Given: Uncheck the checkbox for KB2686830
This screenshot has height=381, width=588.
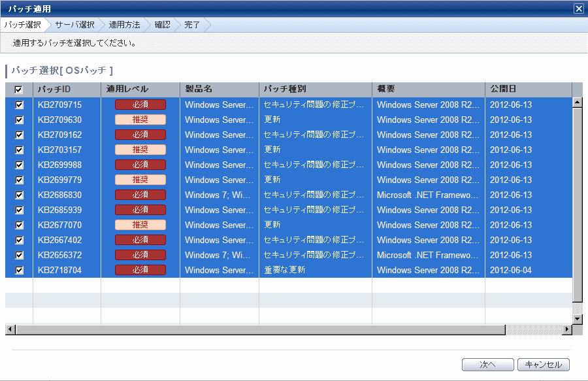Looking at the screenshot, I should coord(19,195).
